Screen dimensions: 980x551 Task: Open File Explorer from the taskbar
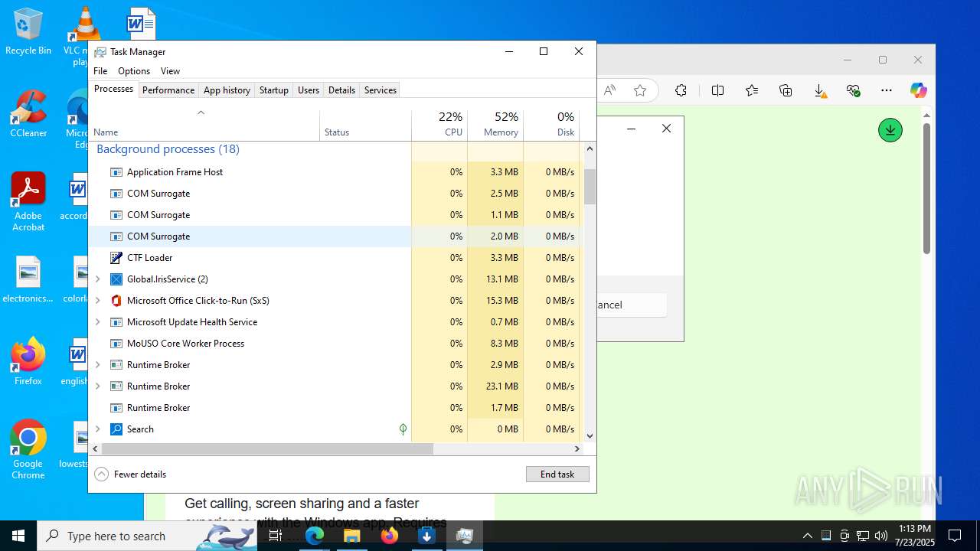(351, 536)
